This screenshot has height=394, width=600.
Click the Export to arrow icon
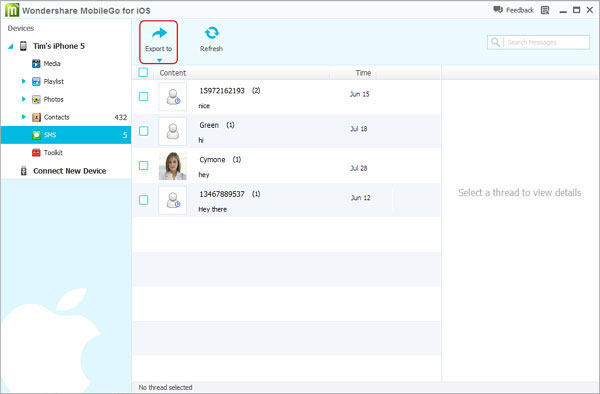pos(159,34)
